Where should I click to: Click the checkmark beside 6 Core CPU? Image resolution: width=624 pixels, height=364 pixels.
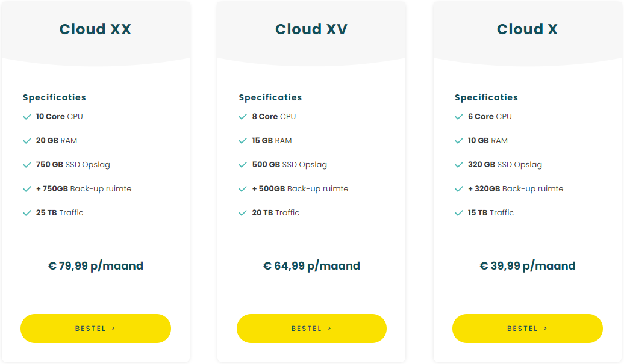pyautogui.click(x=459, y=117)
